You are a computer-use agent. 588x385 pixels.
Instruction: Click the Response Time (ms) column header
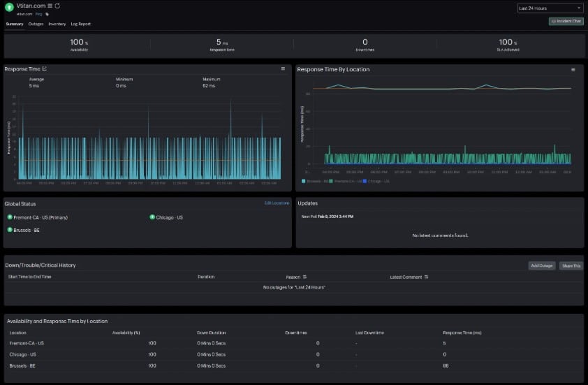click(462, 333)
